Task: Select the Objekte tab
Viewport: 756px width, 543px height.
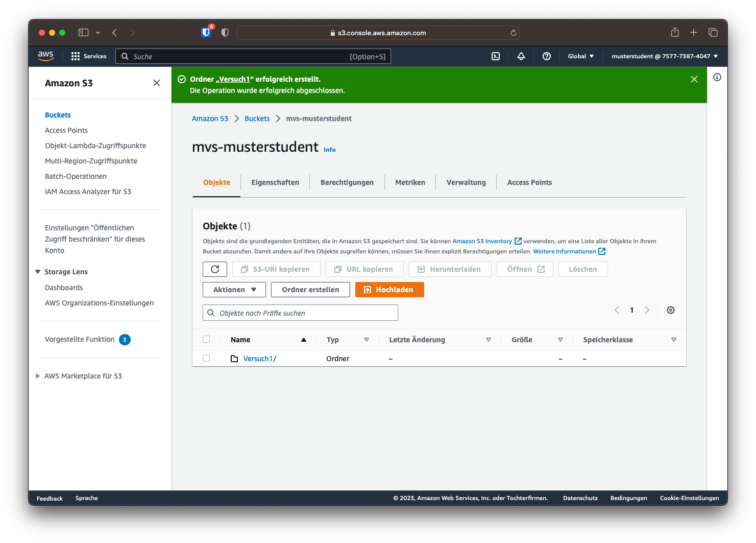Action: [216, 182]
